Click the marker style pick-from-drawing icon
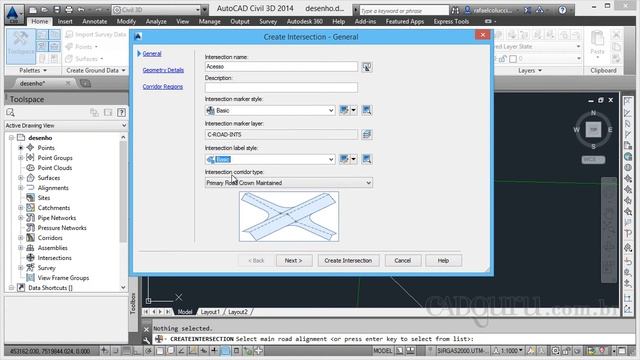The width and height of the screenshot is (640, 360). [x=367, y=110]
